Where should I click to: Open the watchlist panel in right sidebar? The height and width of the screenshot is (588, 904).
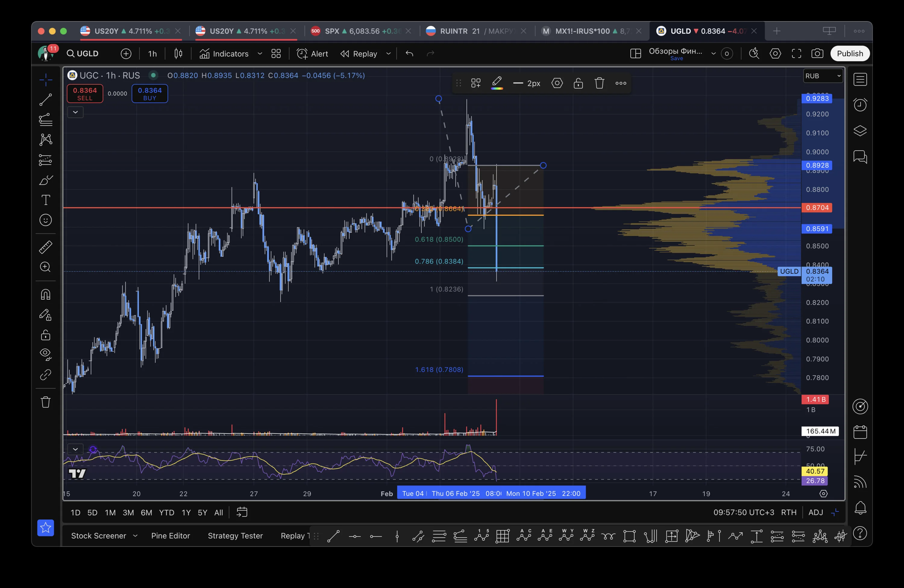click(x=860, y=79)
